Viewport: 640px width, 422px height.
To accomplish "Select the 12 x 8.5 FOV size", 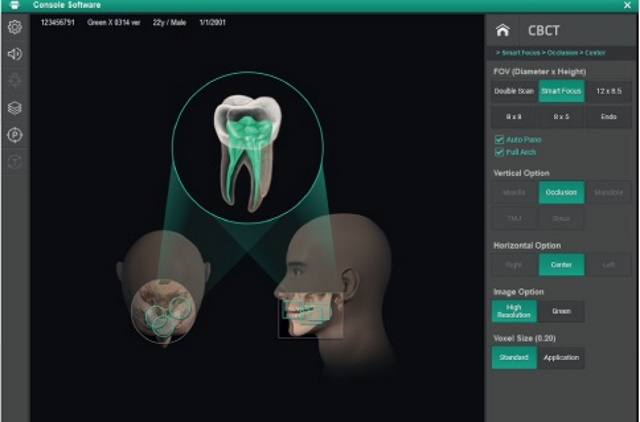I will click(608, 91).
